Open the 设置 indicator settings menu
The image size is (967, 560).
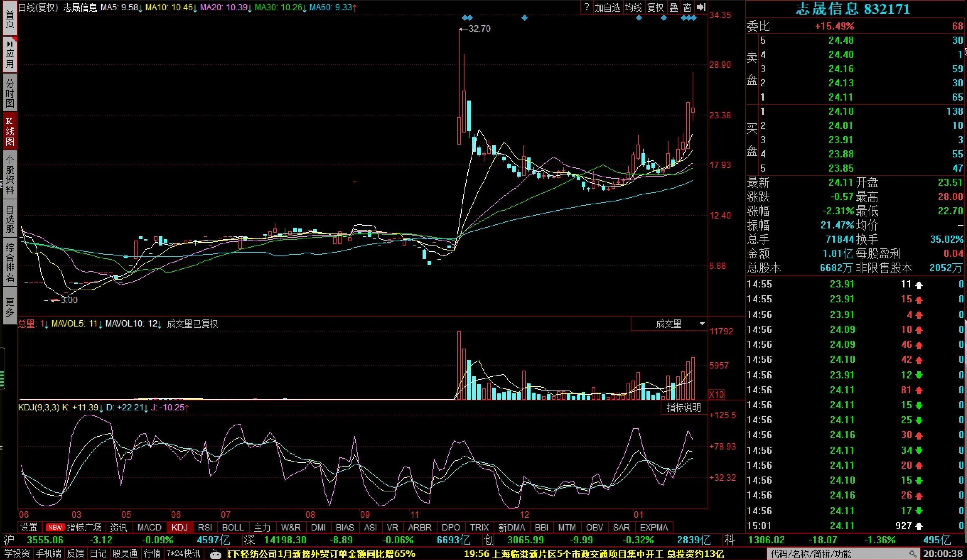click(29, 527)
